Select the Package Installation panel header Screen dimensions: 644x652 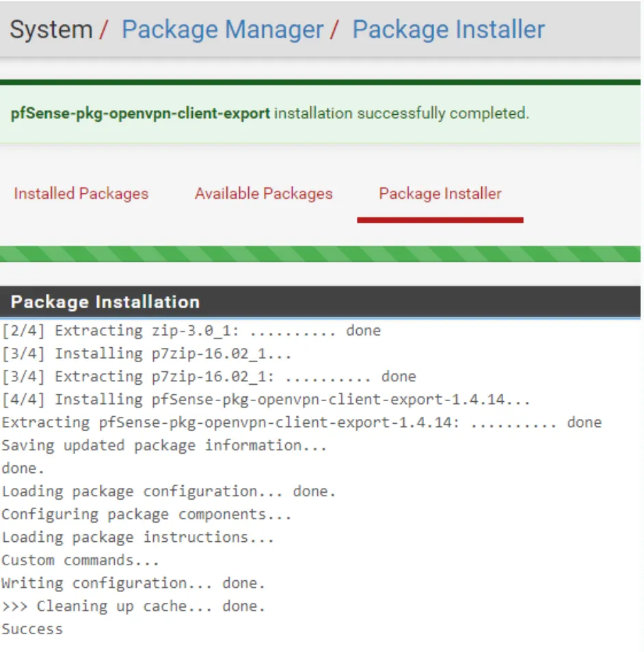106,301
